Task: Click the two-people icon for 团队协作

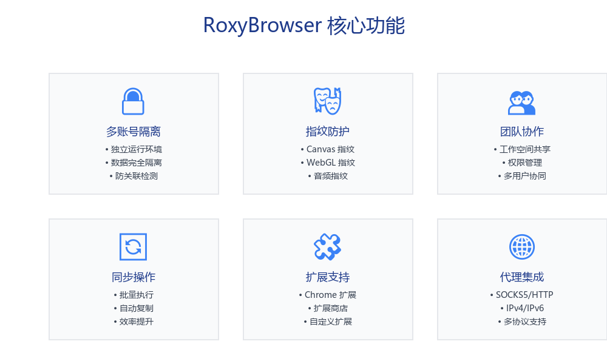Action: (522, 103)
